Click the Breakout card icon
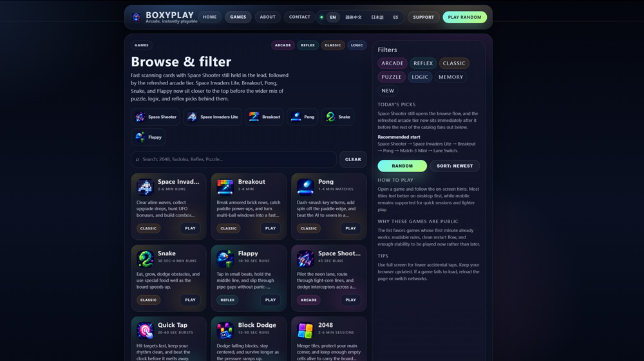The image size is (644, 361). coord(225,187)
